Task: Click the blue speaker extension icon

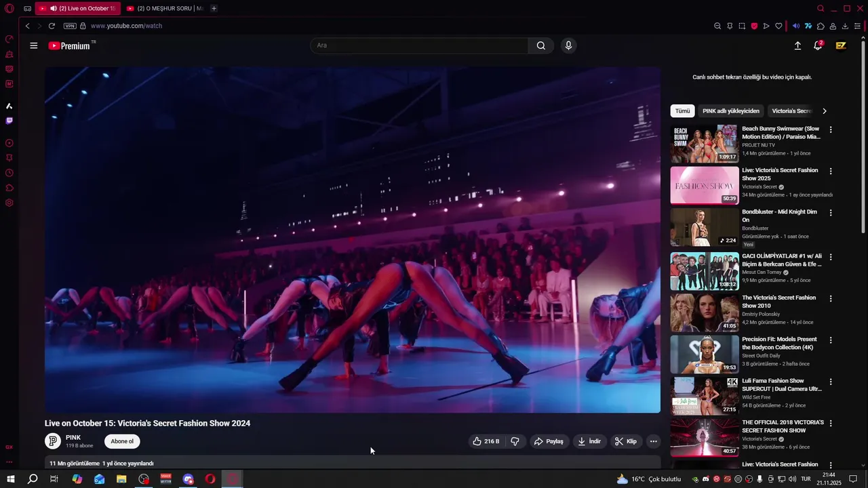Action: [x=796, y=26]
